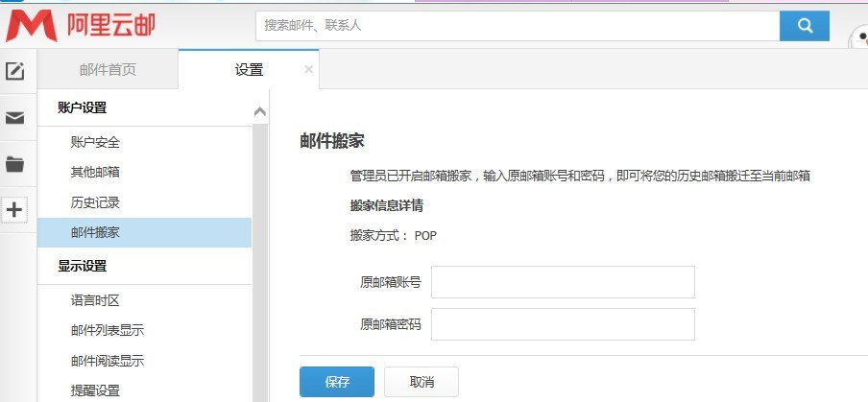The height and width of the screenshot is (402, 868).
Task: Click the scroll up arrow in settings list
Action: pyautogui.click(x=259, y=112)
